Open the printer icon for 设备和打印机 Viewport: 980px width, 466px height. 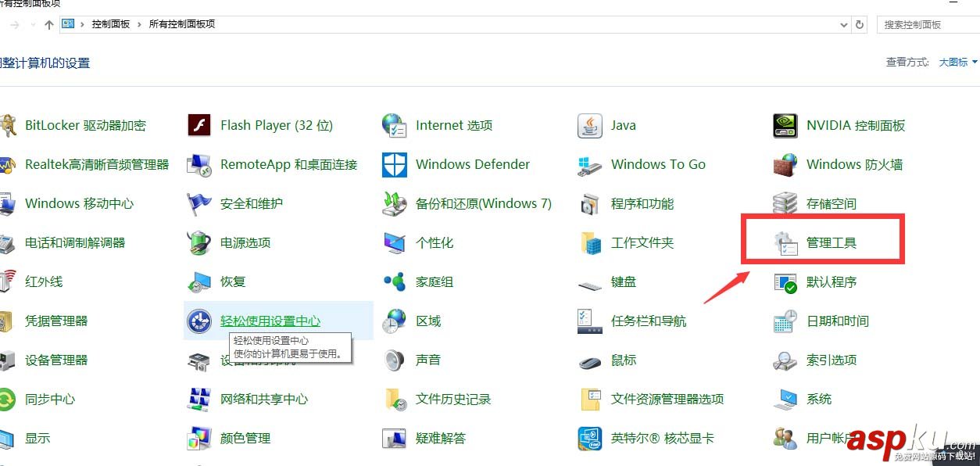199,360
